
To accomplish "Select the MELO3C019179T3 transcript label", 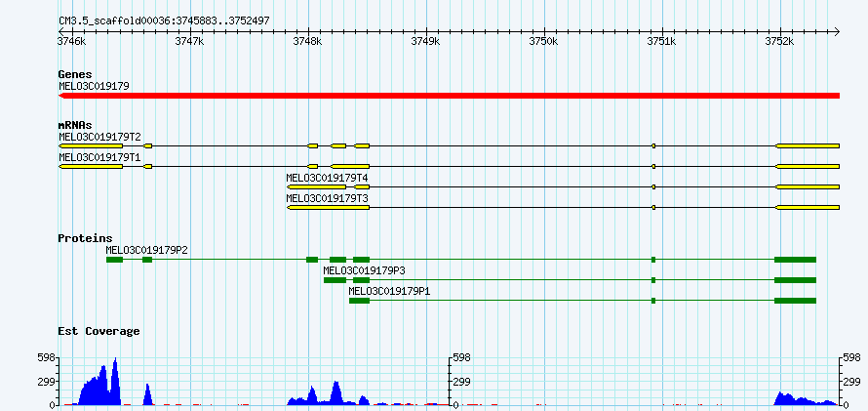I will 327,198.
